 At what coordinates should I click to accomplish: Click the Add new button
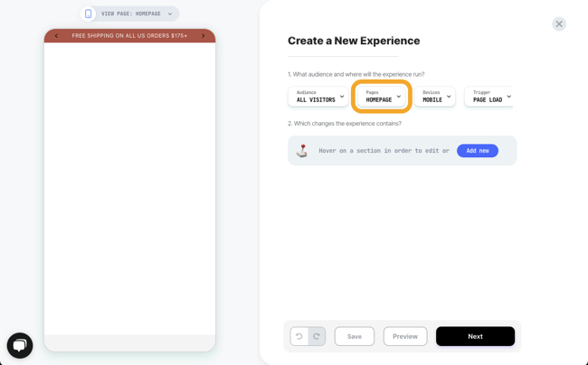477,151
